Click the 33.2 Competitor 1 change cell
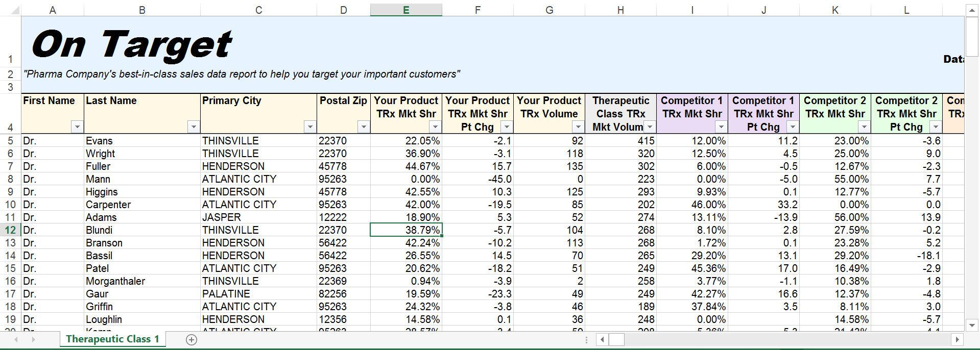The height and width of the screenshot is (350, 980). (763, 205)
